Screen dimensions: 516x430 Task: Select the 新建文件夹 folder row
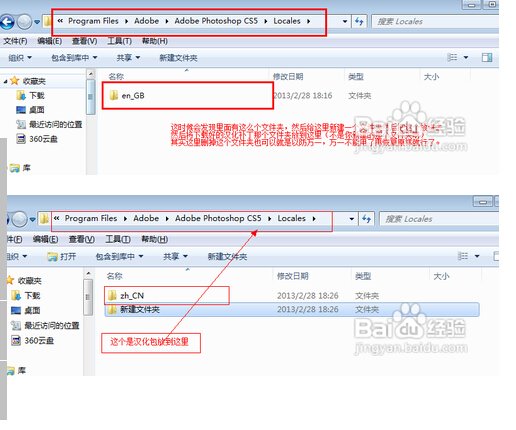click(292, 310)
